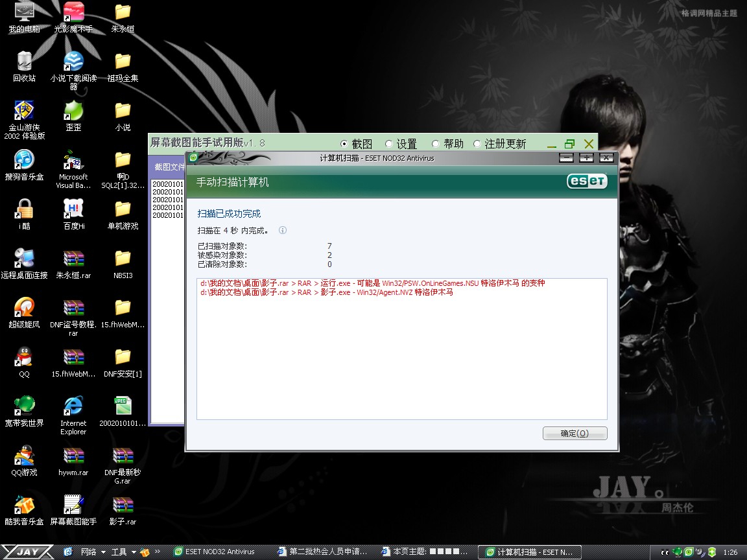The image size is (747, 560).
Task: Select the 注册更新 radio option
Action: pos(499,144)
